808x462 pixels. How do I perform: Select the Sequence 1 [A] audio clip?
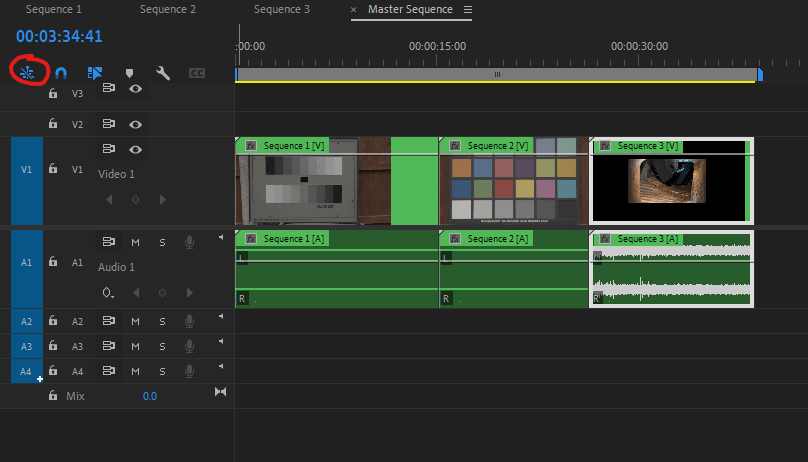(336, 269)
